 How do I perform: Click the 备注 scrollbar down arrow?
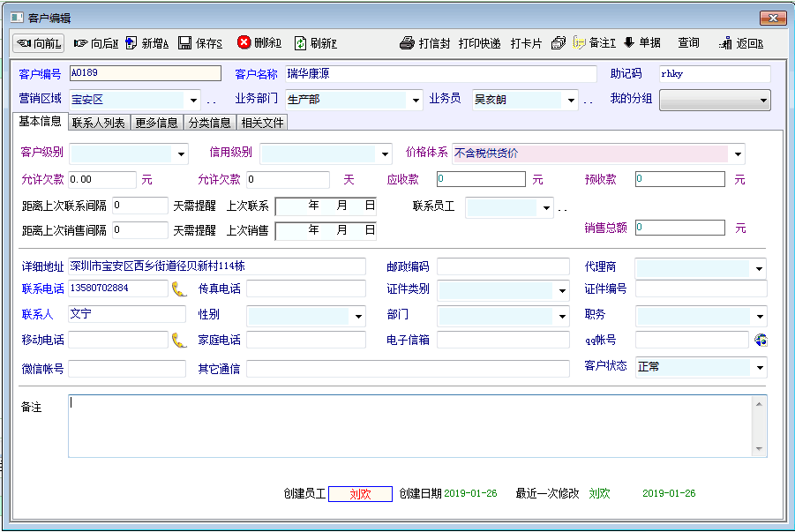click(759, 449)
